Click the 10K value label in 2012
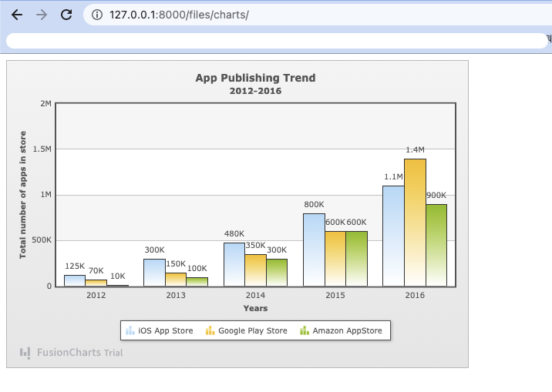This screenshot has width=552, height=392. tap(118, 276)
